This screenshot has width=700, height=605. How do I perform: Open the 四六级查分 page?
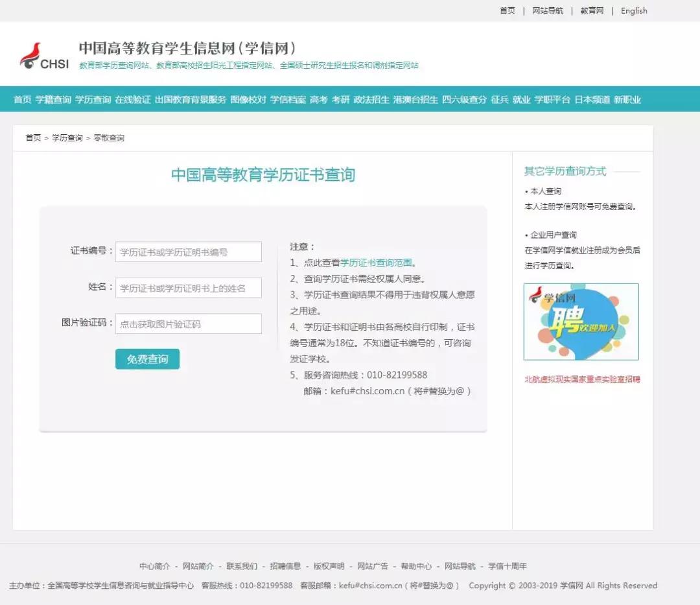click(x=464, y=101)
